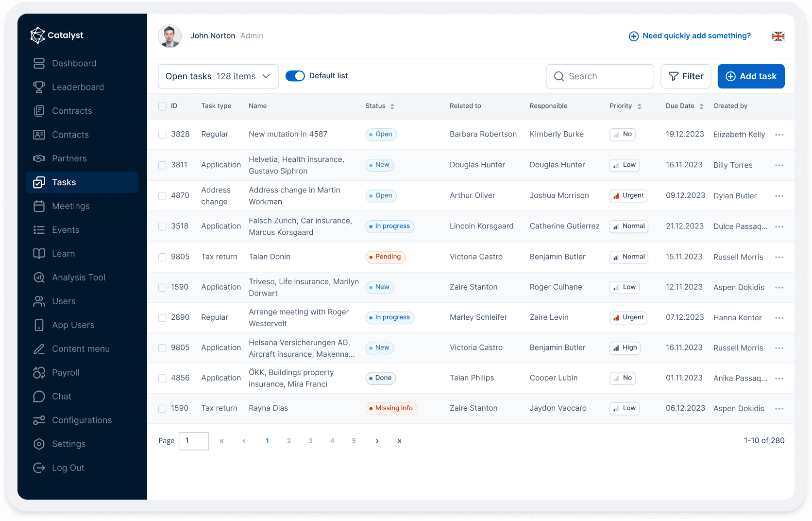Jump to first page arrow

[x=222, y=441]
